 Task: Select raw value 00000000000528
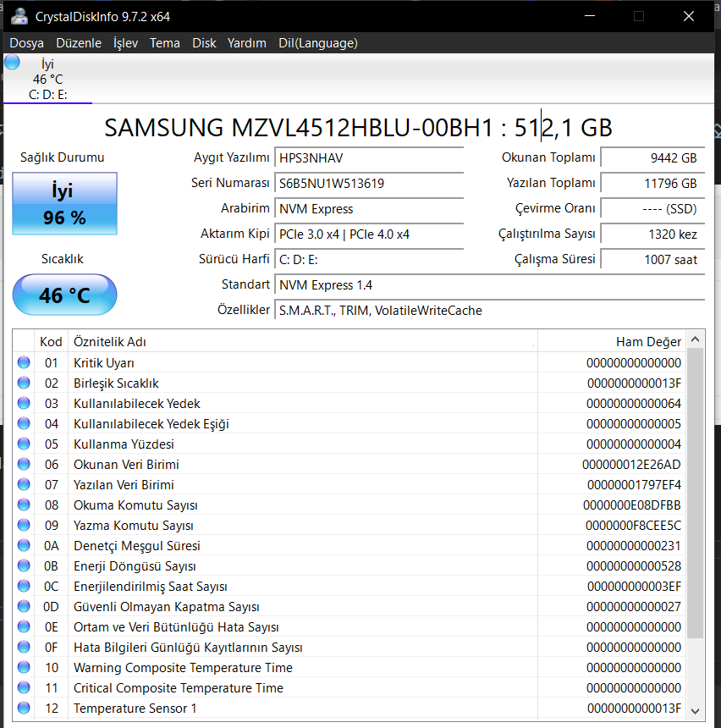(634, 566)
